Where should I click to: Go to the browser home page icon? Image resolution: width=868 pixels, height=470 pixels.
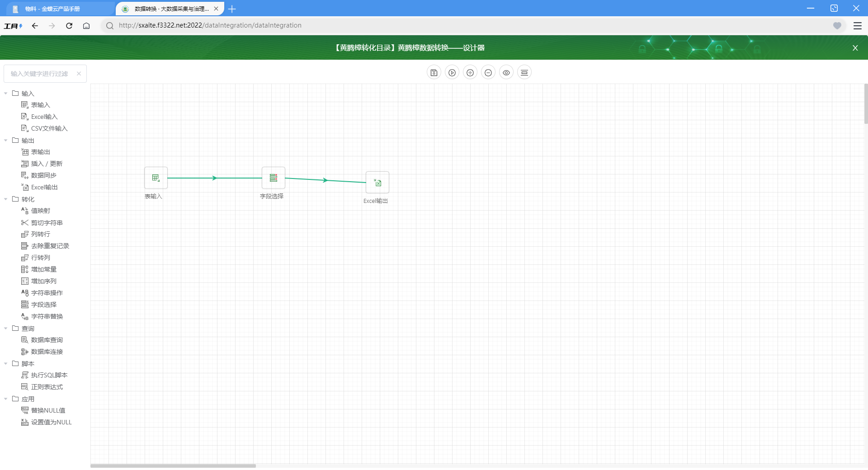pos(86,26)
